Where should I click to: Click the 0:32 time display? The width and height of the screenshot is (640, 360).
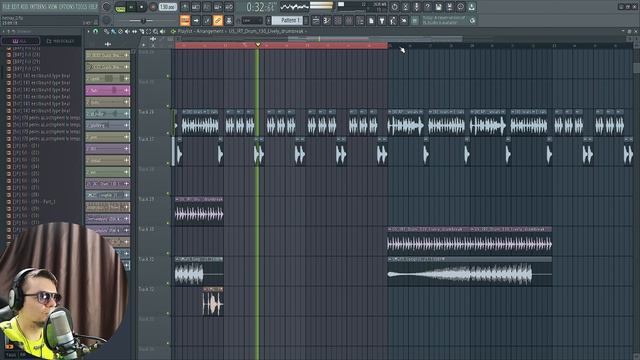coord(262,7)
